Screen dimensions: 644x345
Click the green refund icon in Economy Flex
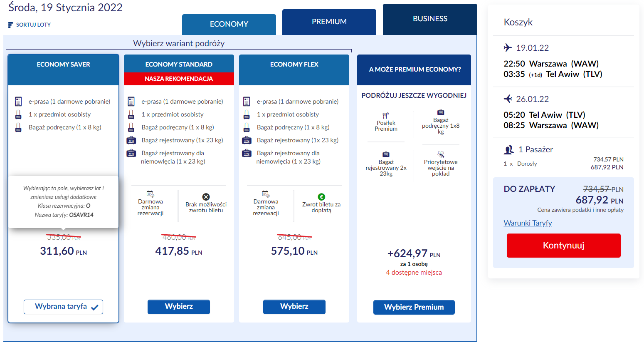click(x=321, y=197)
